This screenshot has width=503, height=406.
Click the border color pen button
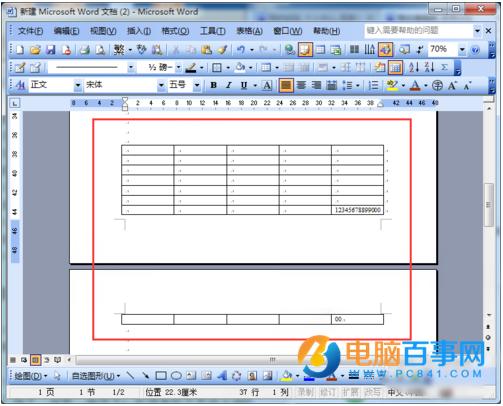(191, 68)
